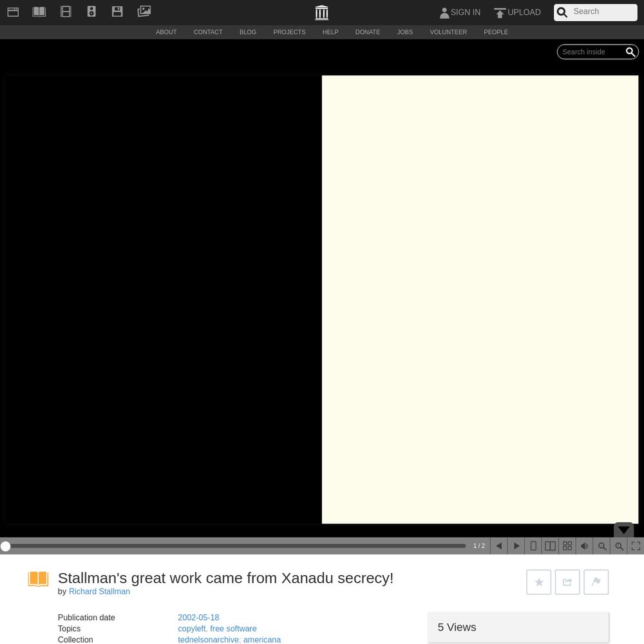Open the Web (Wayback) media icon

13,12
